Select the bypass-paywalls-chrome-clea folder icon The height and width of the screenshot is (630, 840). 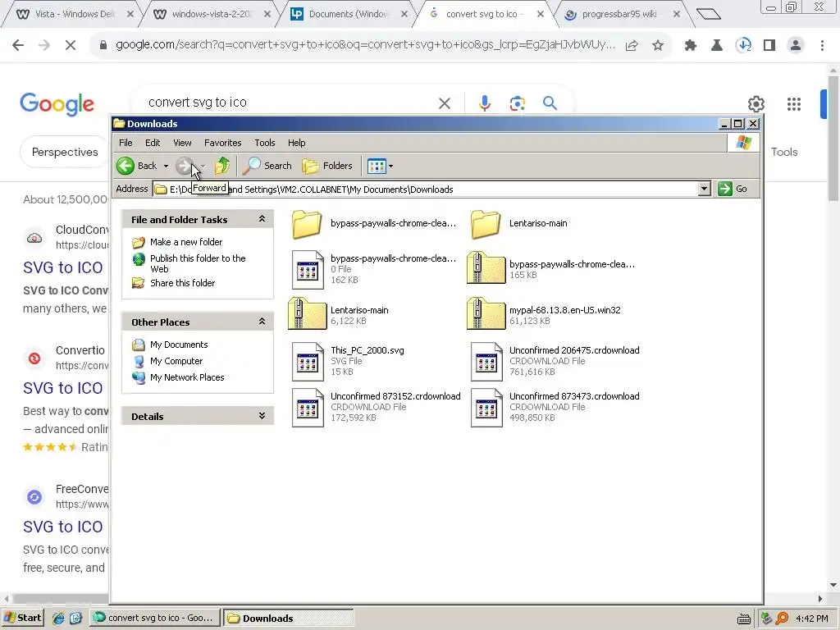307,224
